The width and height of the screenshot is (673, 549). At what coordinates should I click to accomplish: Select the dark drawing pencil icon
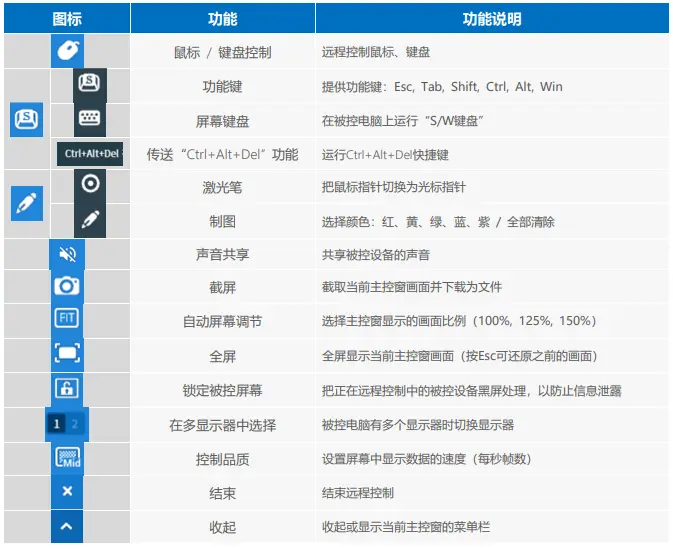(90, 220)
